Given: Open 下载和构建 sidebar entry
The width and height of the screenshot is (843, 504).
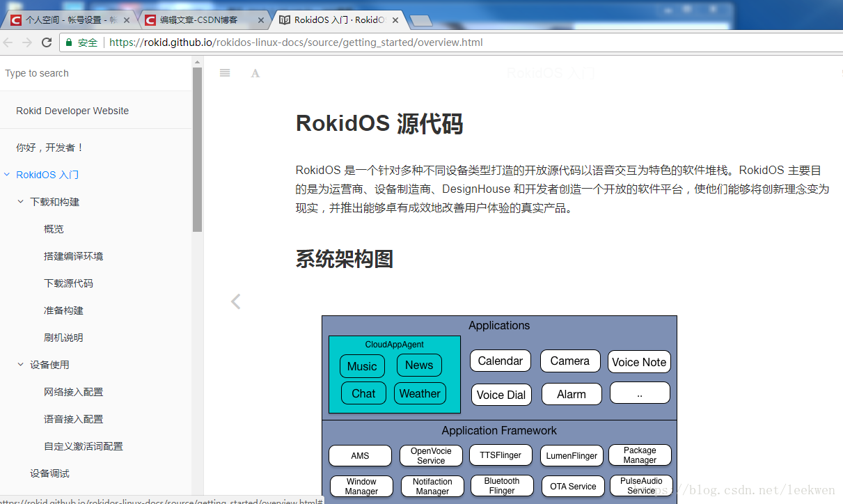Looking at the screenshot, I should pos(55,202).
